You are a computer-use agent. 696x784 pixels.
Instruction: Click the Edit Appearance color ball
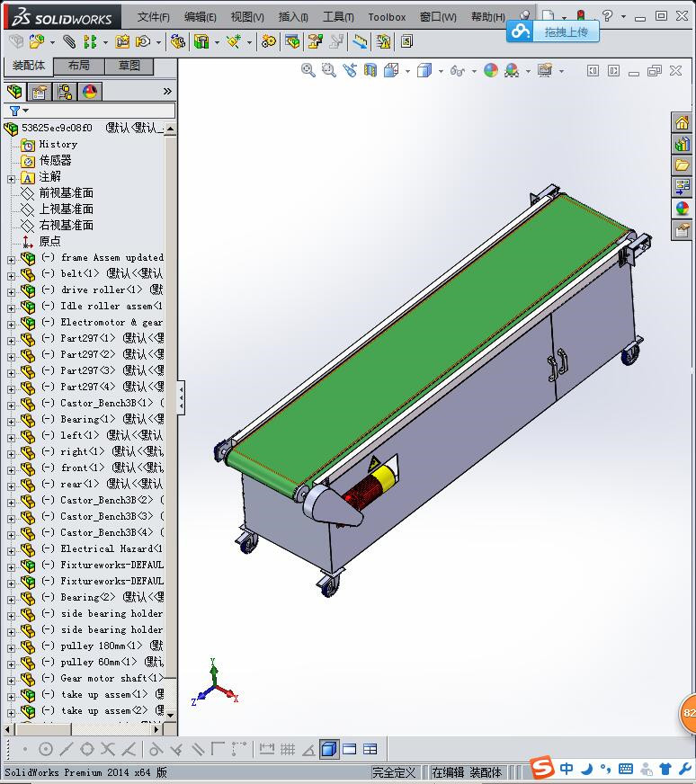tap(491, 70)
